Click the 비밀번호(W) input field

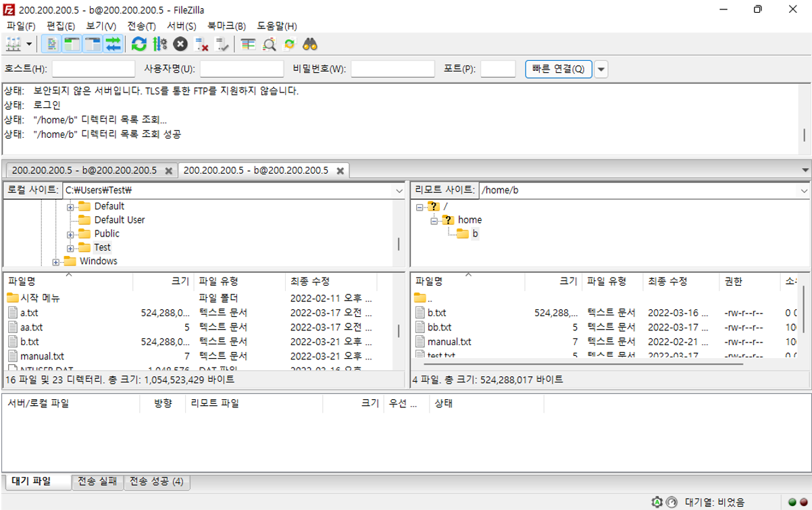[x=392, y=69]
